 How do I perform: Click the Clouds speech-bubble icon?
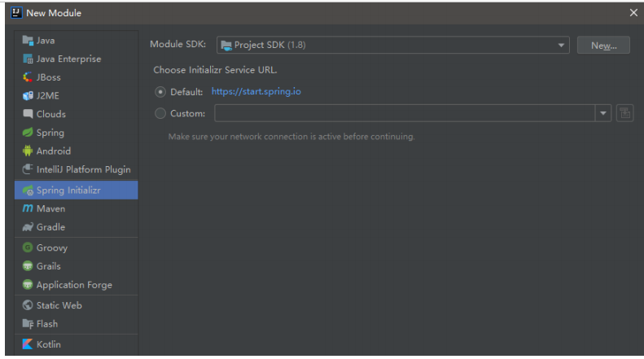tap(28, 114)
